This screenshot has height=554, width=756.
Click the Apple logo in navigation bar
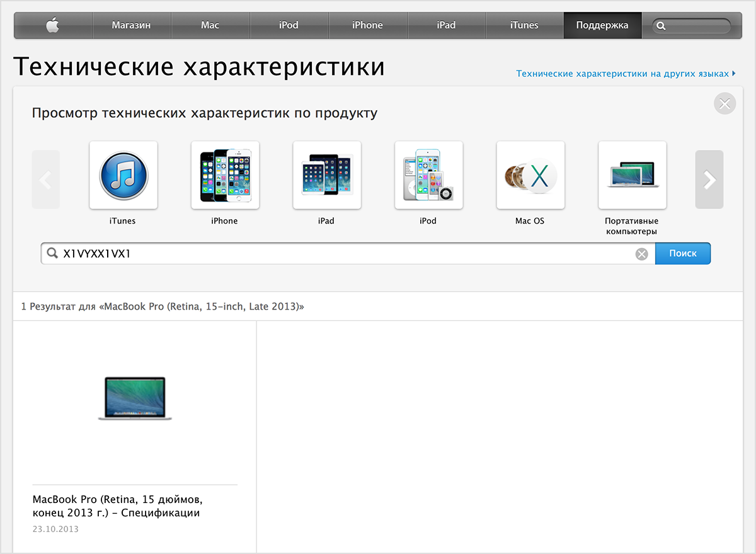click(52, 26)
